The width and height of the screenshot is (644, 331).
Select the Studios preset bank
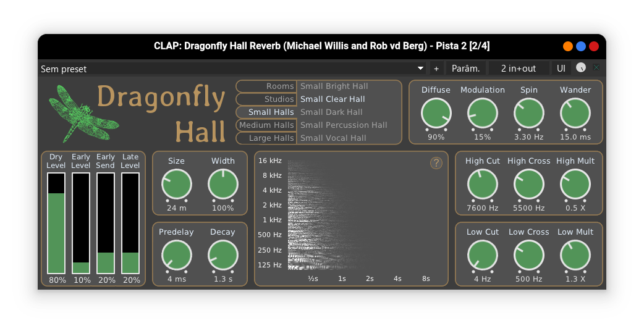click(x=266, y=99)
